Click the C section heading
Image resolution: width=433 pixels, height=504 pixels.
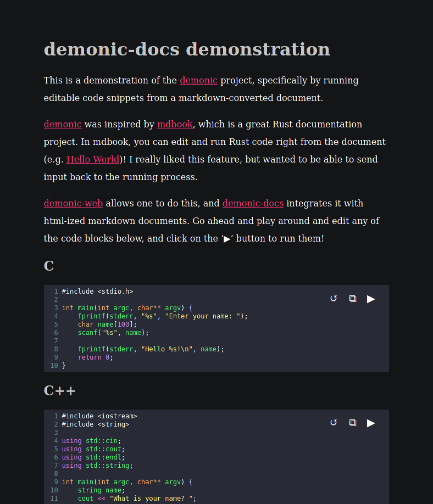tap(49, 266)
